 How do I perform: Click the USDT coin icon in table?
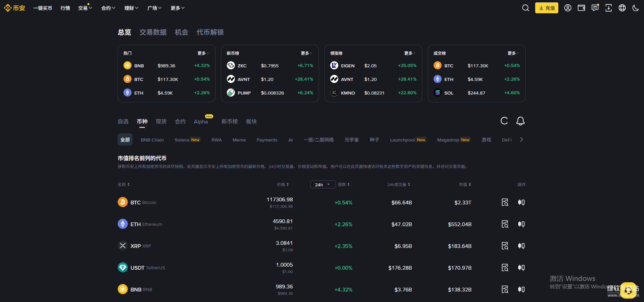pyautogui.click(x=123, y=267)
